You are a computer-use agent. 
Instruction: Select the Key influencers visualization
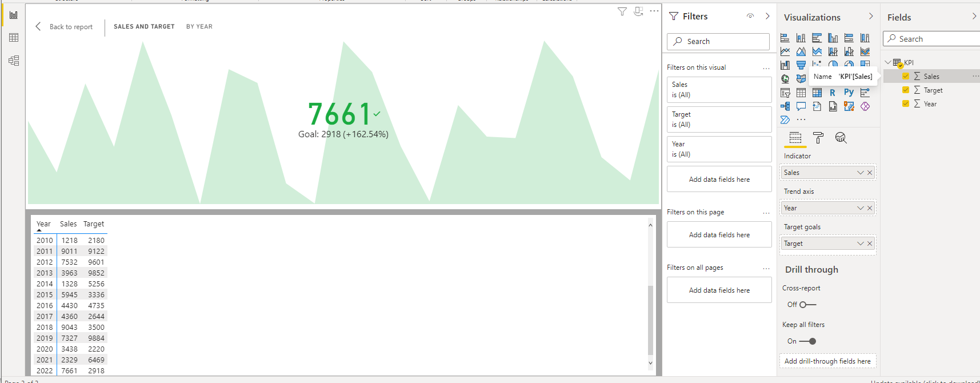tap(865, 93)
